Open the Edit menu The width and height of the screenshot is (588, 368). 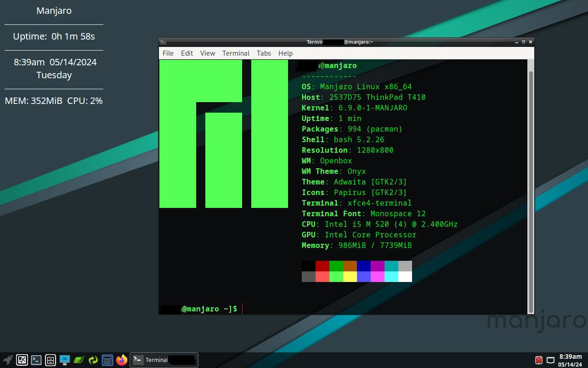point(187,53)
